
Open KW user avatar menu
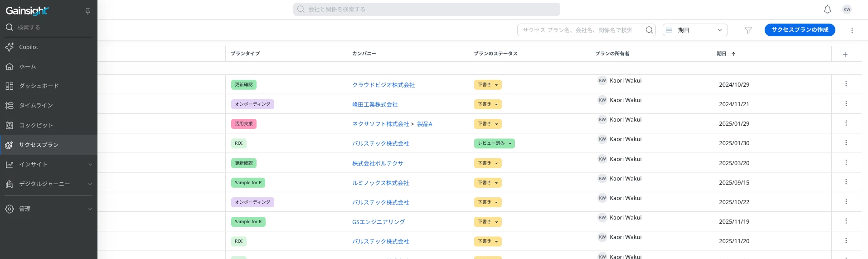click(847, 10)
